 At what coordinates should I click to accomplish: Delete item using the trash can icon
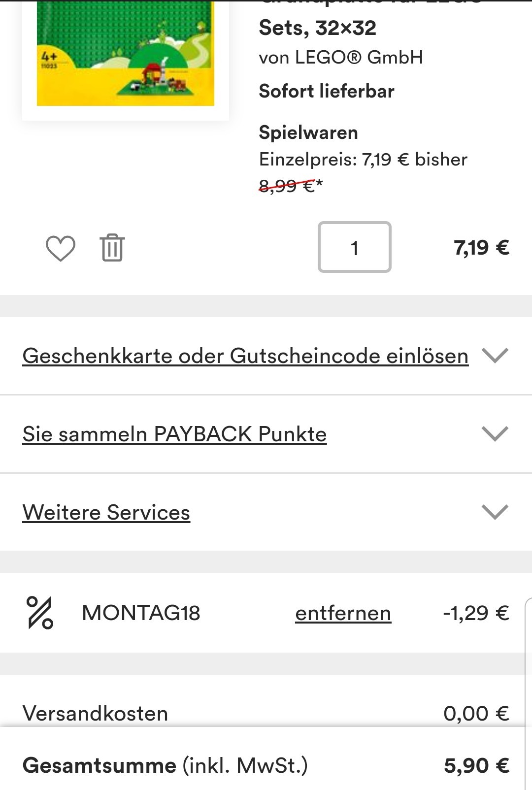[112, 247]
